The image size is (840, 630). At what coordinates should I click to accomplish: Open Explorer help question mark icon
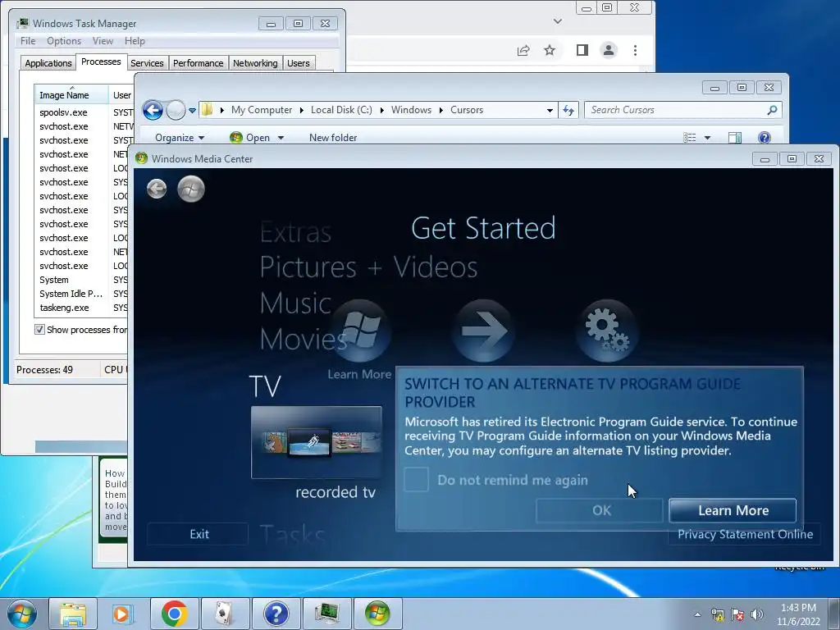tap(765, 138)
